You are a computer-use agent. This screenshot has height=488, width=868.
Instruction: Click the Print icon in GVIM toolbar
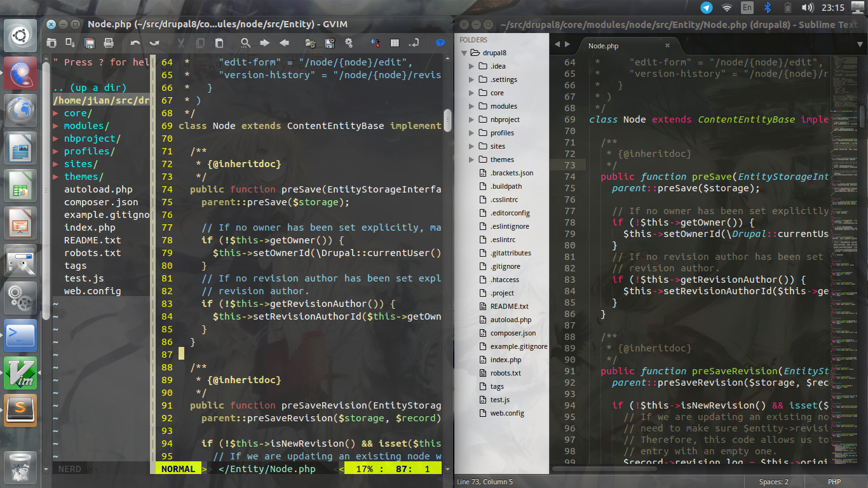pos(109,43)
